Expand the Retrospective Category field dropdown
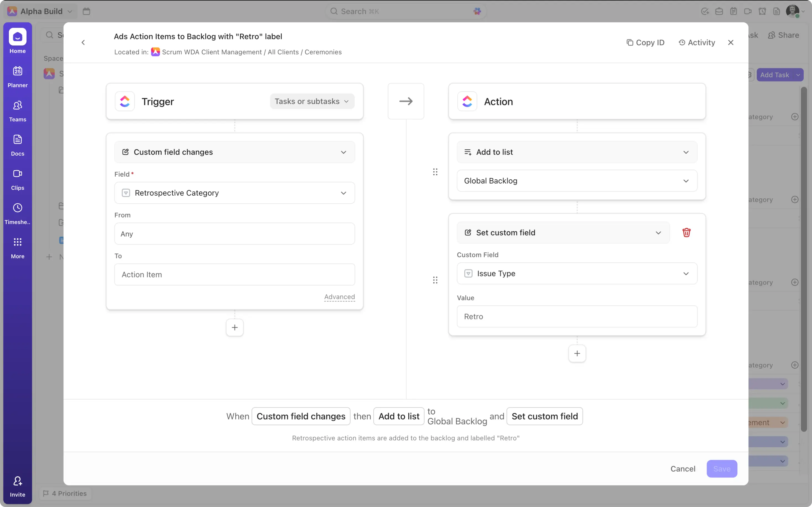 [x=235, y=193]
